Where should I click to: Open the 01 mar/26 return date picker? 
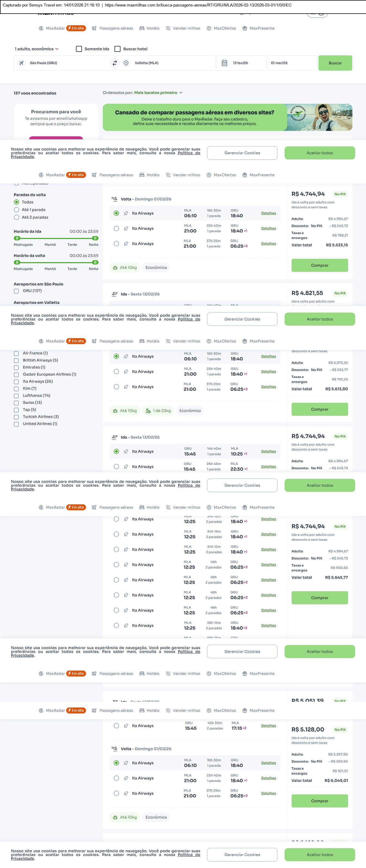point(292,63)
